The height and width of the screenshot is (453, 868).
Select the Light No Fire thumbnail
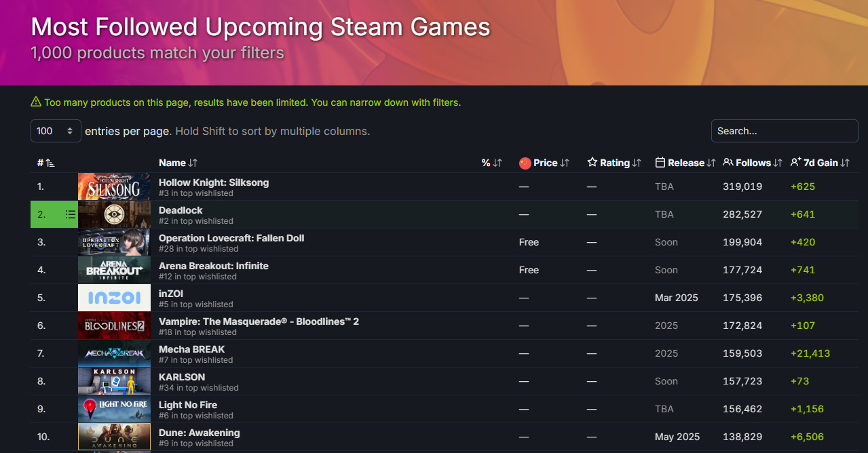pos(114,409)
